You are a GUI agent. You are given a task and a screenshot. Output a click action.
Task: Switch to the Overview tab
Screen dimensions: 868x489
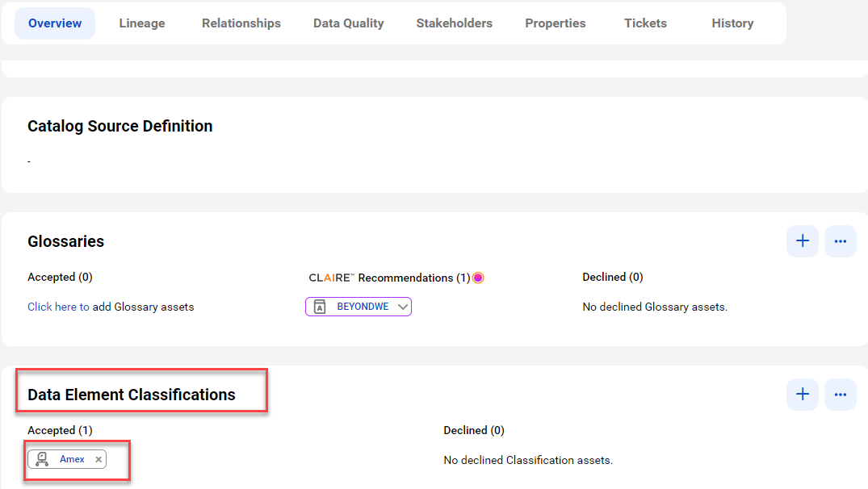(55, 23)
